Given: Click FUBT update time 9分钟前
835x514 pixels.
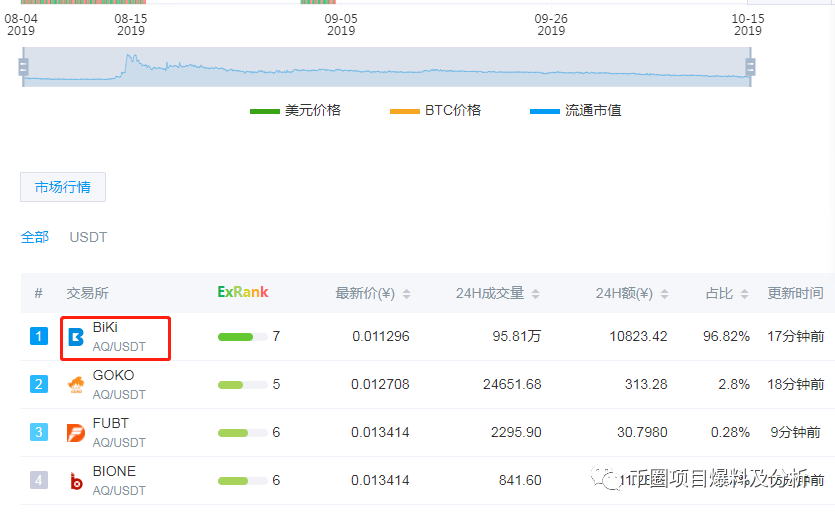Looking at the screenshot, I should [796, 432].
